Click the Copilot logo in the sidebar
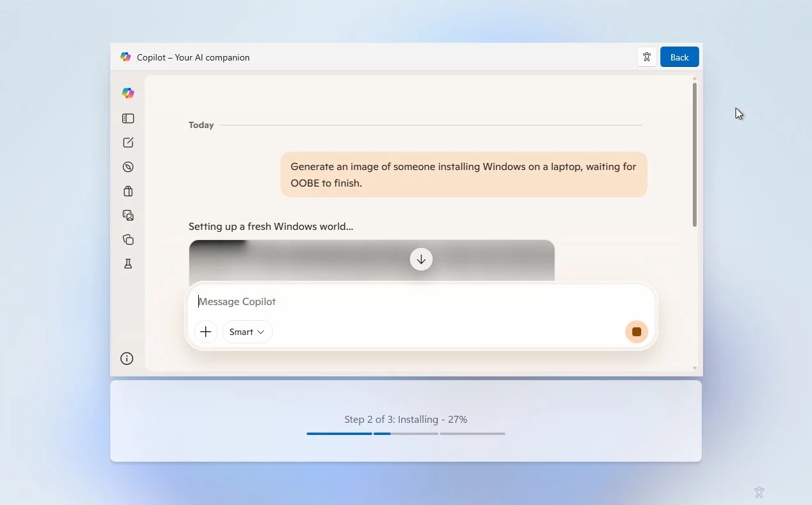This screenshot has height=505, width=812. tap(128, 93)
